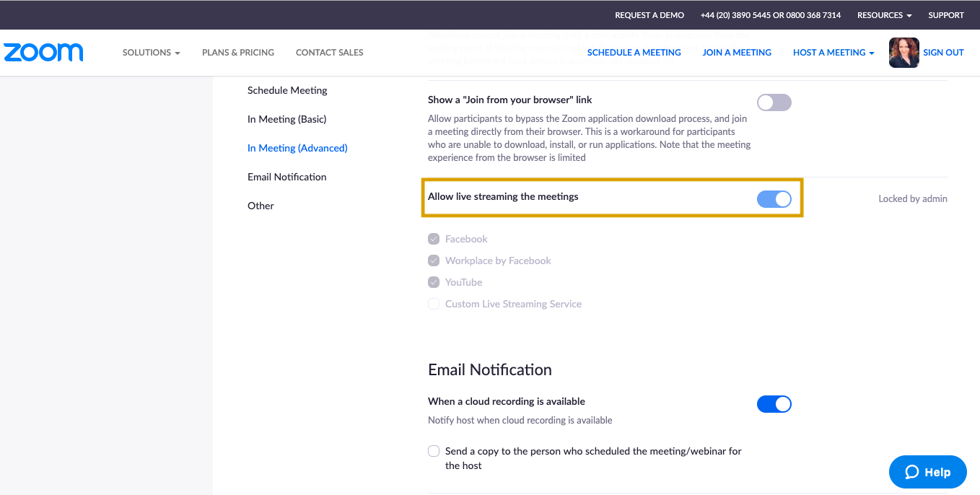Click the Email Notification heading
Screen dimensions: 980x495
[x=490, y=369]
